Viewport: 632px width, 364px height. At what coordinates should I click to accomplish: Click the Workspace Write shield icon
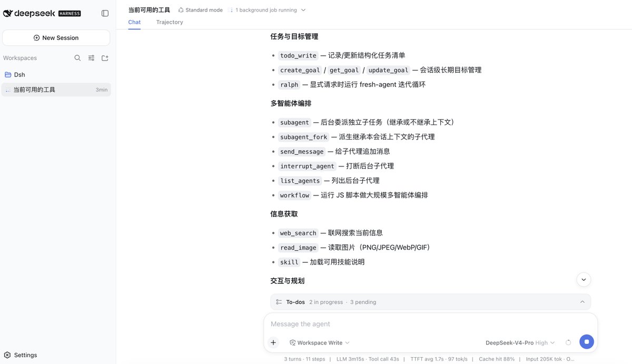tap(292, 342)
